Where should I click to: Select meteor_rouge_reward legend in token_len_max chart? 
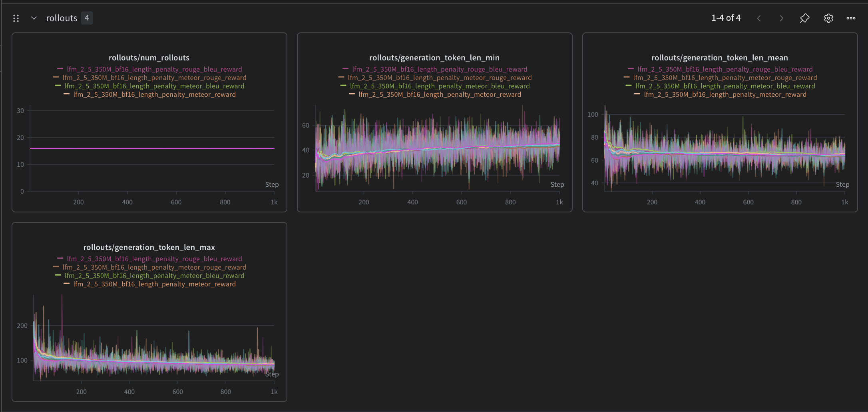(x=154, y=267)
